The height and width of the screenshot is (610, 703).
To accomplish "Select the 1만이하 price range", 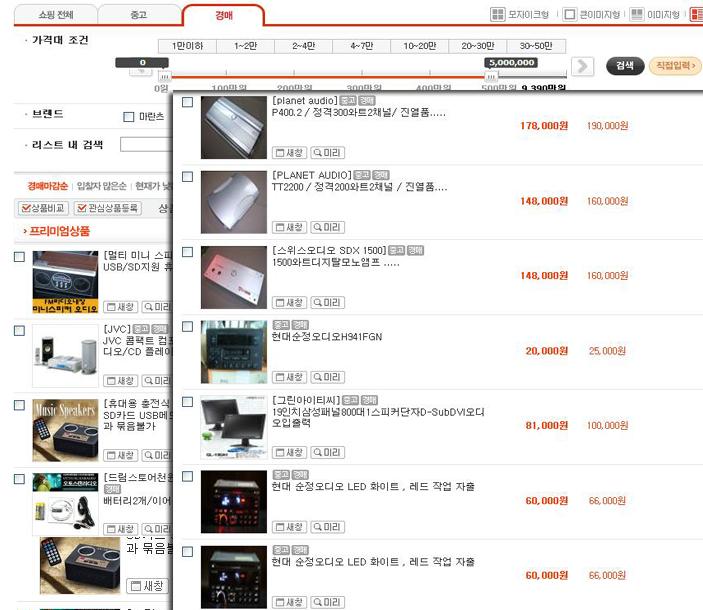I will (187, 46).
